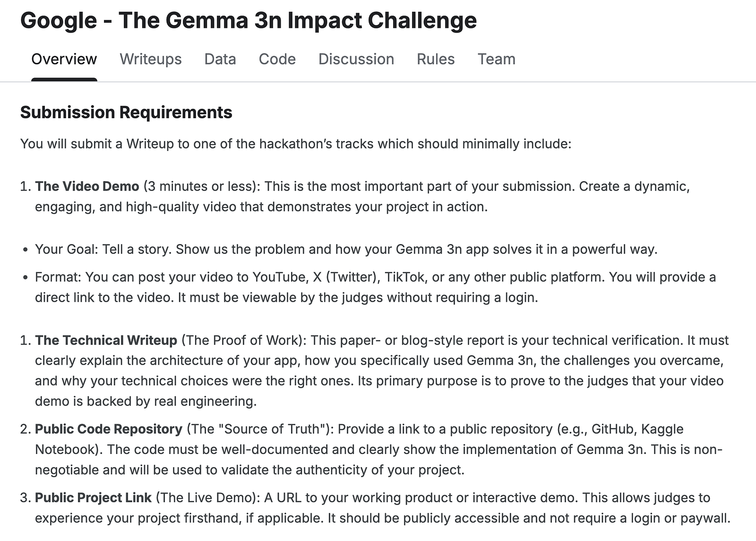Image resolution: width=756 pixels, height=541 pixels.
Task: Switch to the Writeups tab
Action: [150, 59]
